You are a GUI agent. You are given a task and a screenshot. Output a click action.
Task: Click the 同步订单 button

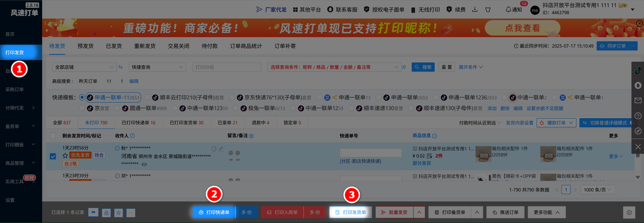coord(613,46)
